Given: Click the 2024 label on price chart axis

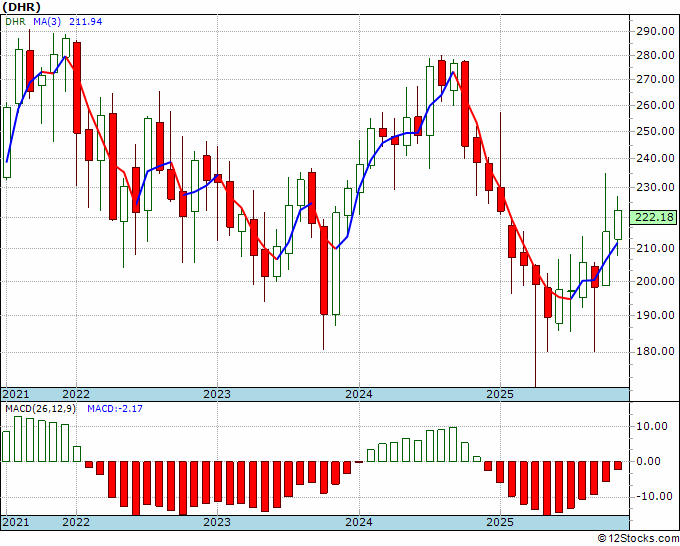Looking at the screenshot, I should tap(359, 394).
